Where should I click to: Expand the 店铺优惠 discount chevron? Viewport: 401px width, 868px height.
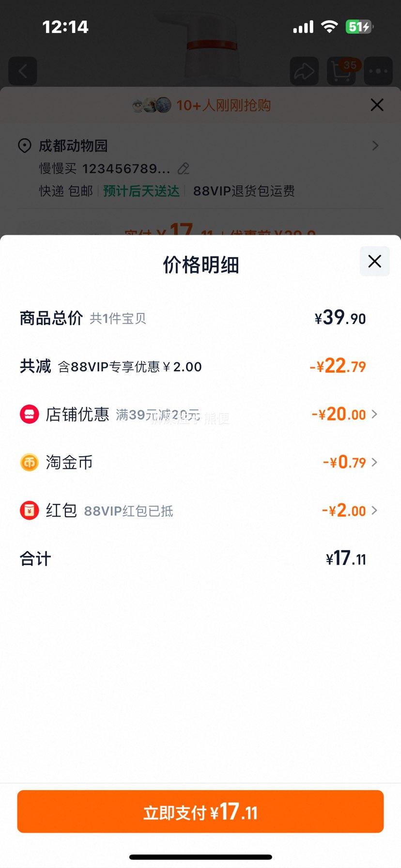tap(374, 414)
